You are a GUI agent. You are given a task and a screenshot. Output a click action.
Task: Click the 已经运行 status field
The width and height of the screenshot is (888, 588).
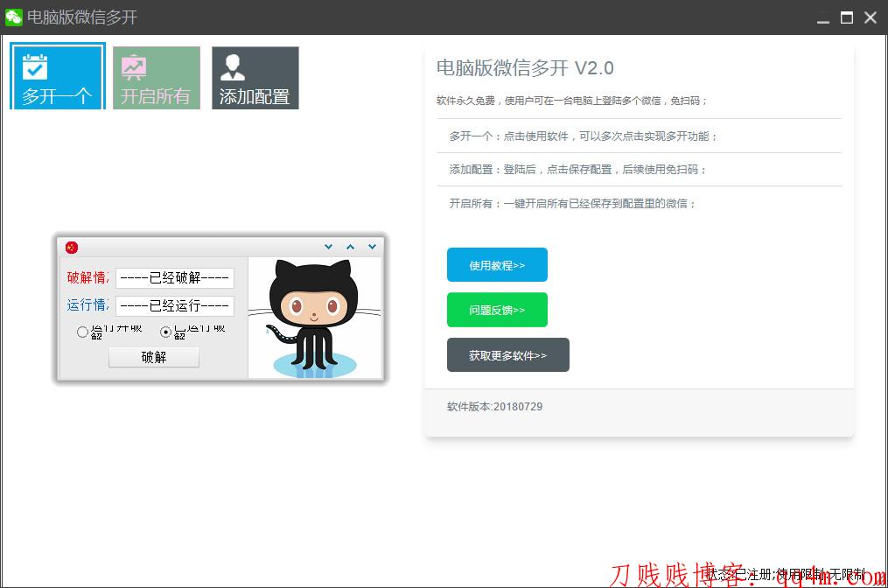pos(175,306)
